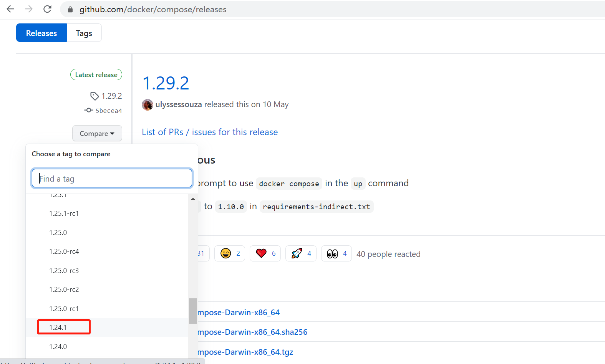The width and height of the screenshot is (605, 364).
Task: Focus the Find a tag search field
Action: 112,179
